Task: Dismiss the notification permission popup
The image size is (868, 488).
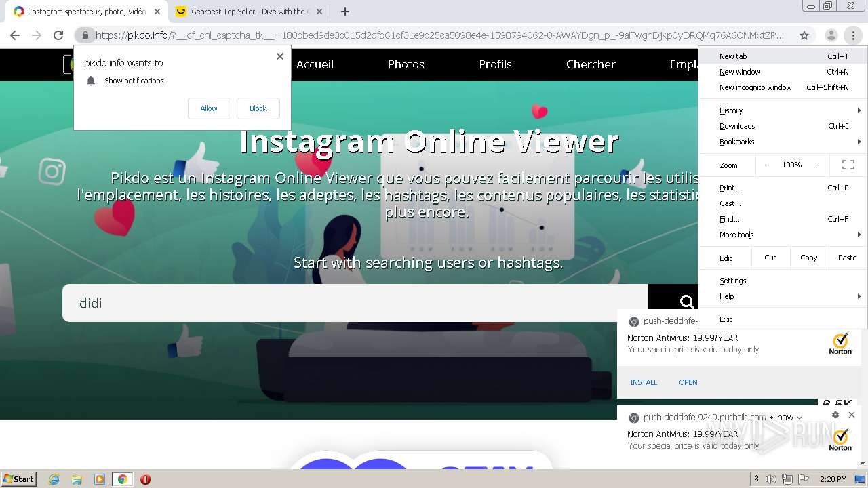Action: [x=279, y=56]
